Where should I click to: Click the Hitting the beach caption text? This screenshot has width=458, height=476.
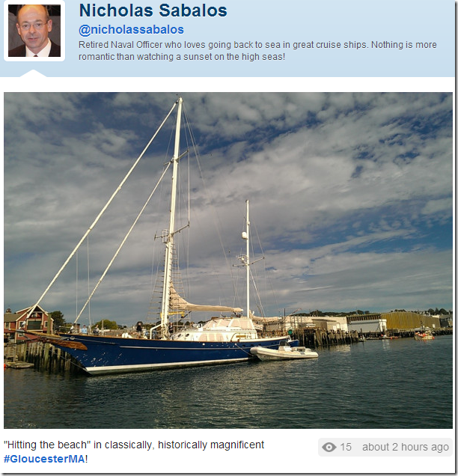point(133,445)
